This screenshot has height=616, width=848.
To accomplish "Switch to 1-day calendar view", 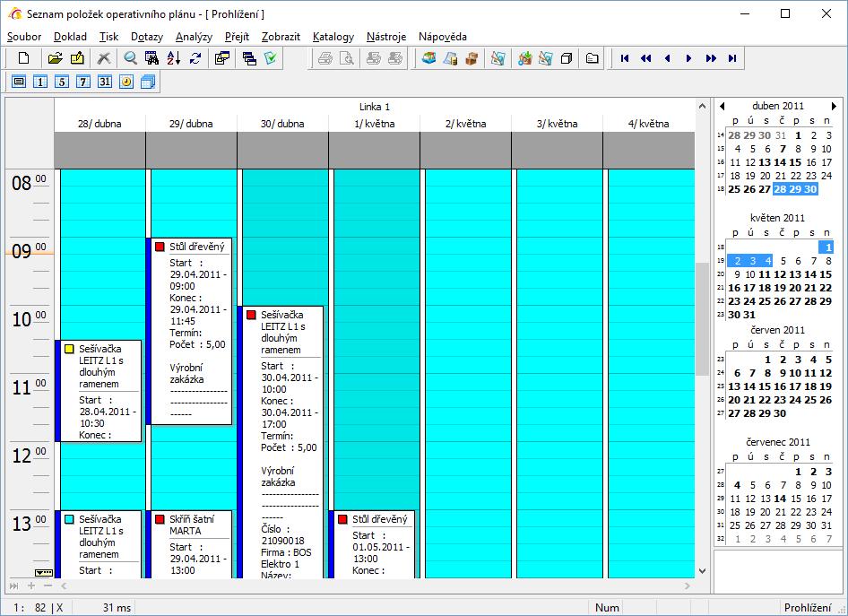I will click(40, 82).
